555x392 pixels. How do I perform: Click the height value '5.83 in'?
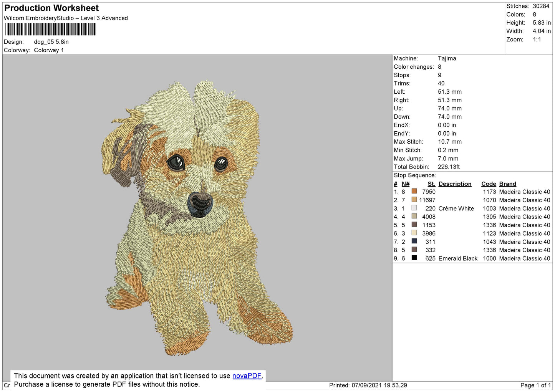pyautogui.click(x=542, y=23)
